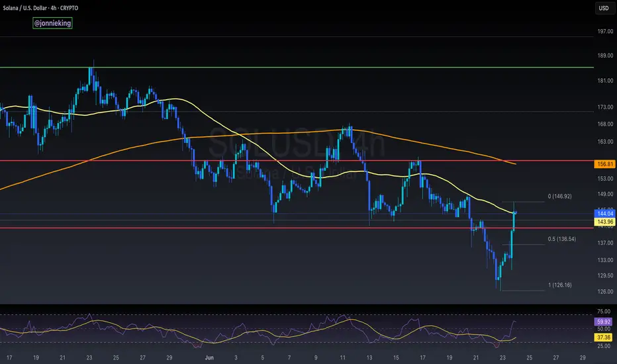Click the 126.00 price axis label
Screen dimensions: 617x364
pyautogui.click(x=605, y=292)
